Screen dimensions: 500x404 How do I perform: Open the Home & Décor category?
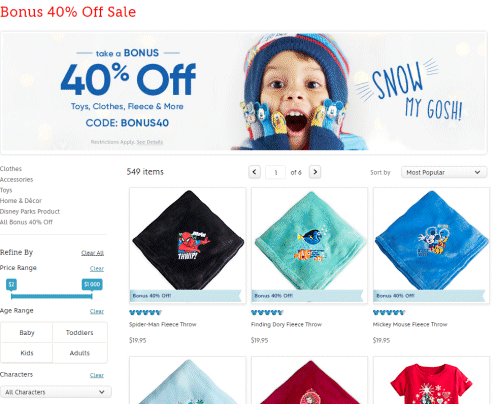click(x=21, y=201)
